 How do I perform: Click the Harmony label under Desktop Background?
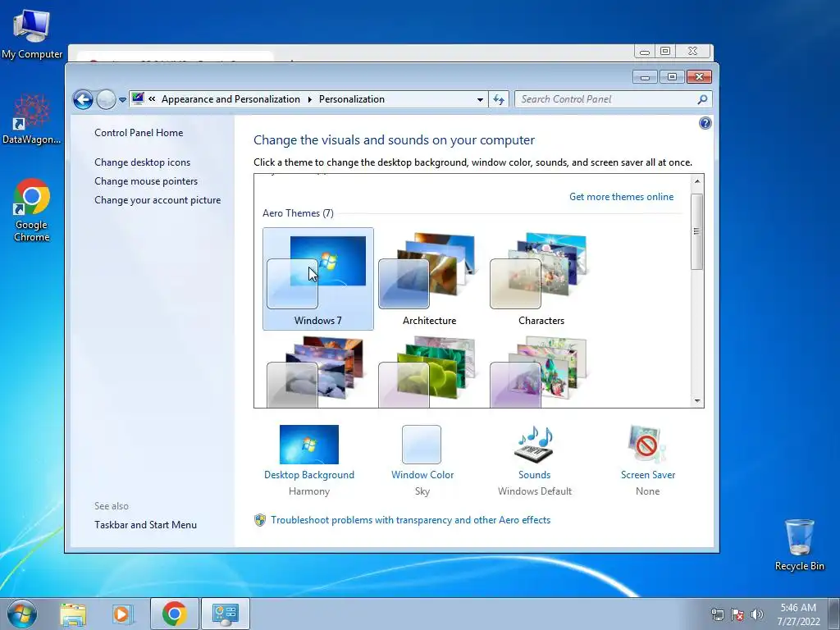(309, 491)
